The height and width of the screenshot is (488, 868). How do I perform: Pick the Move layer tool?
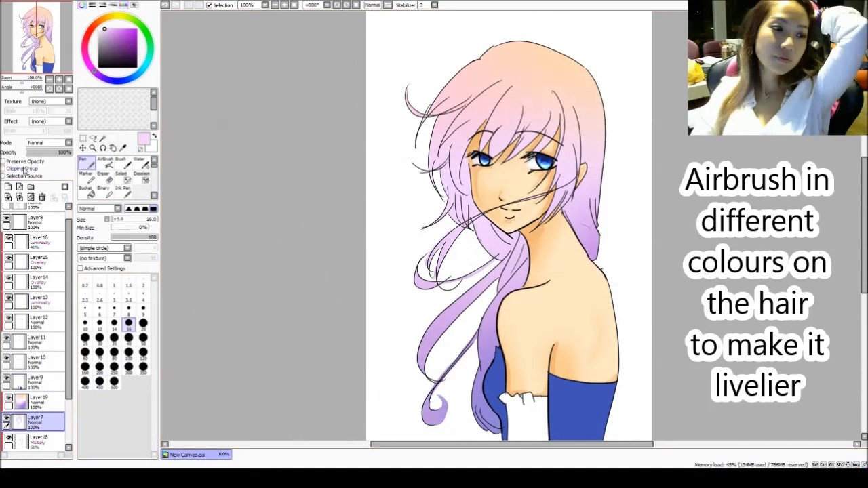(83, 148)
